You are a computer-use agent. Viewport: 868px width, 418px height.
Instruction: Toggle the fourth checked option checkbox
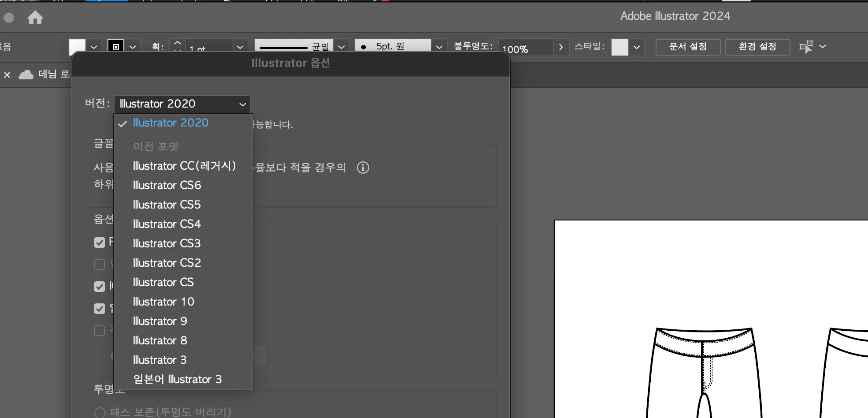tap(100, 309)
